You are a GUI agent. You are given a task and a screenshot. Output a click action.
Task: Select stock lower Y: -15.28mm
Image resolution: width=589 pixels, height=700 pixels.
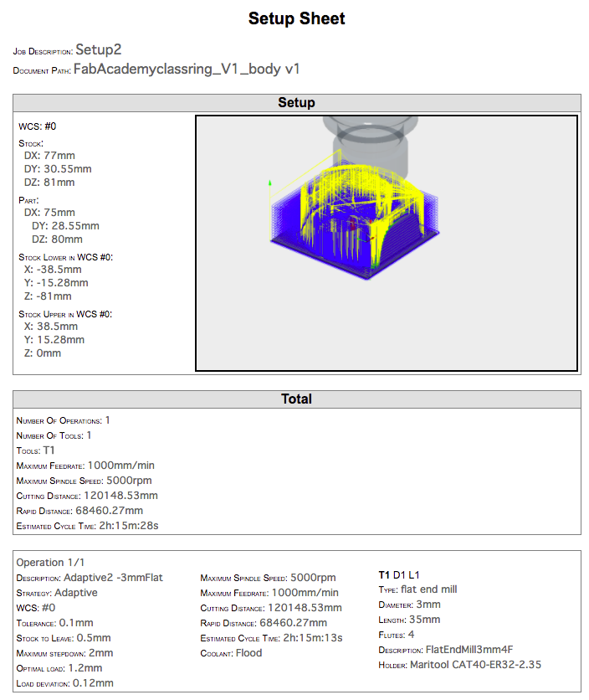(56, 282)
